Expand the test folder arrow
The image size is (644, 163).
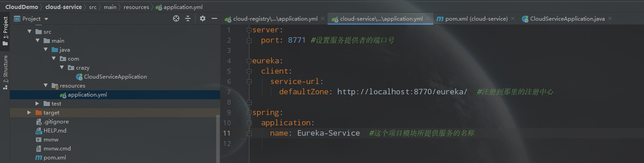[38, 104]
